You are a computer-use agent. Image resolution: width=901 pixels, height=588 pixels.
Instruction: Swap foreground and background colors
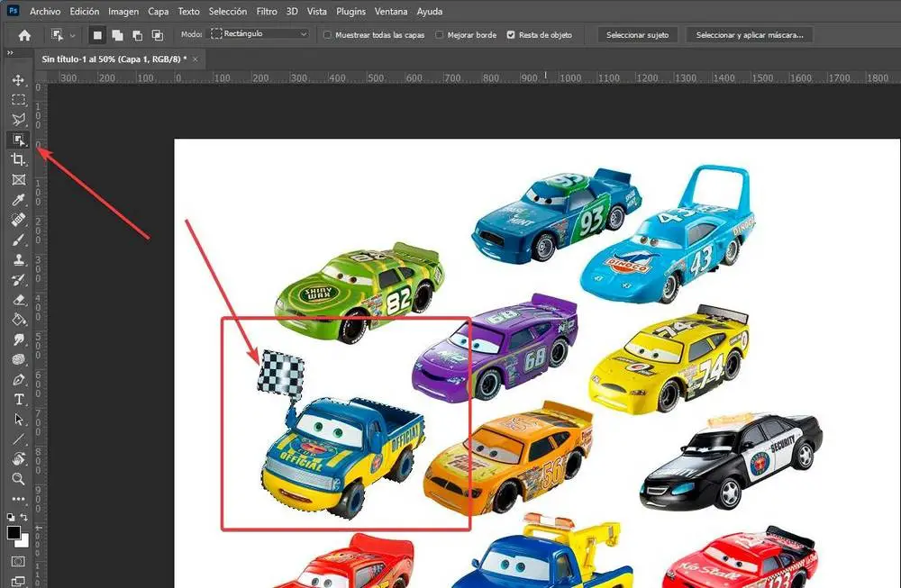point(24,518)
